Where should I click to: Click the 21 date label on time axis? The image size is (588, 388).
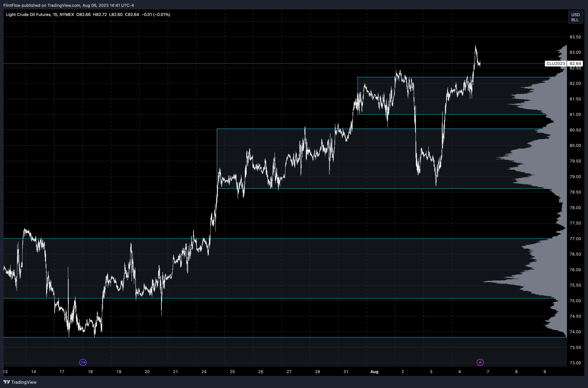(175, 372)
